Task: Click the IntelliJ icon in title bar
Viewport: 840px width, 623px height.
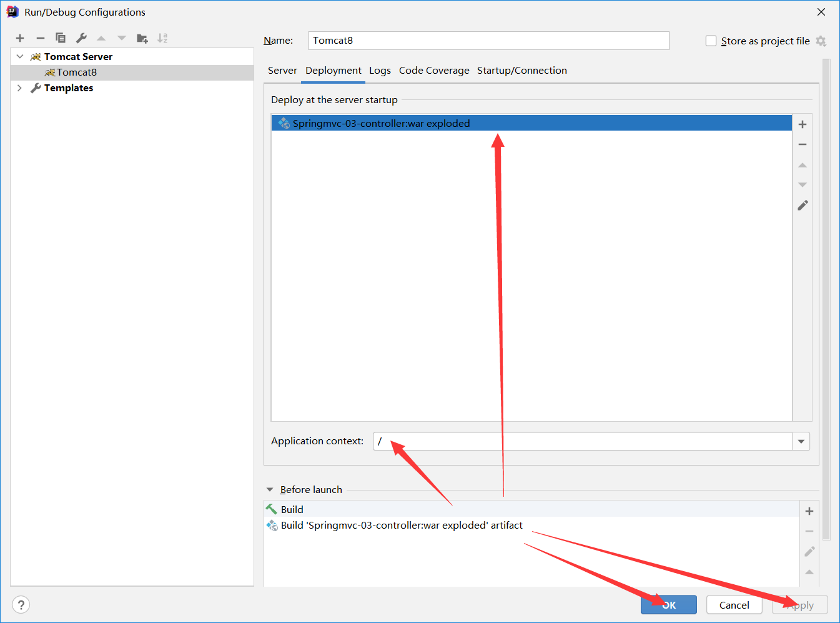Action: click(x=12, y=12)
